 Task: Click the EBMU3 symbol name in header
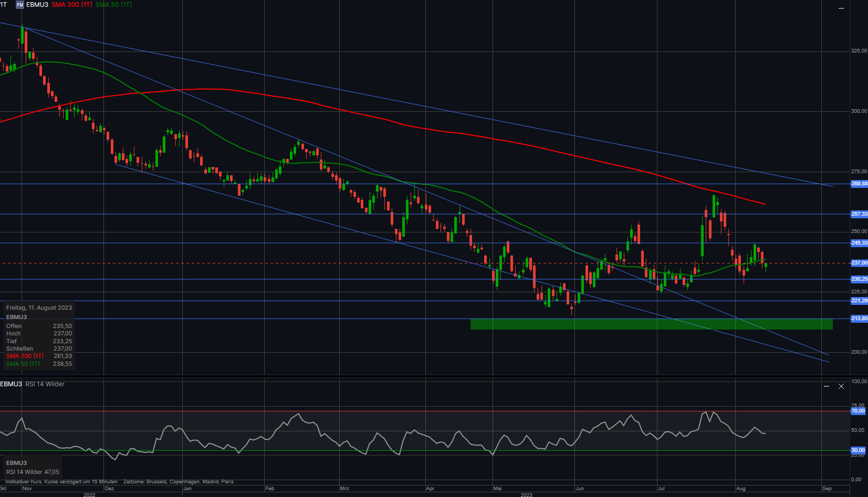(x=37, y=5)
